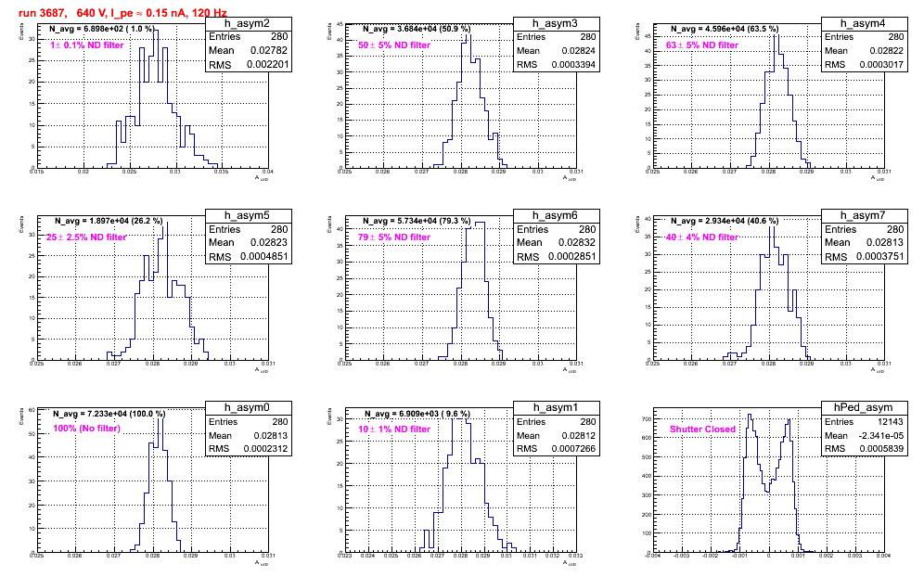The height and width of the screenshot is (577, 924).
Task: Click the '50± 5% ND filter' label
Action: pyautogui.click(x=394, y=45)
